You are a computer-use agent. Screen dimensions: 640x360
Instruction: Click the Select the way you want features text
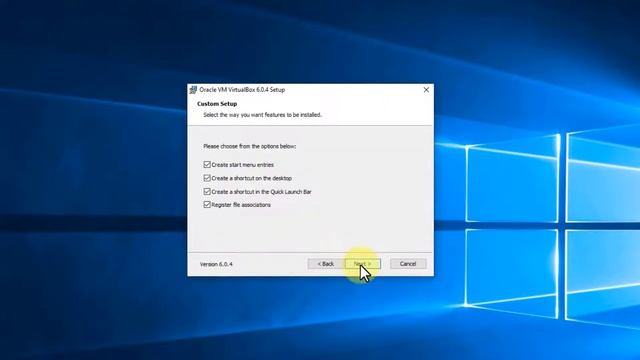point(262,115)
